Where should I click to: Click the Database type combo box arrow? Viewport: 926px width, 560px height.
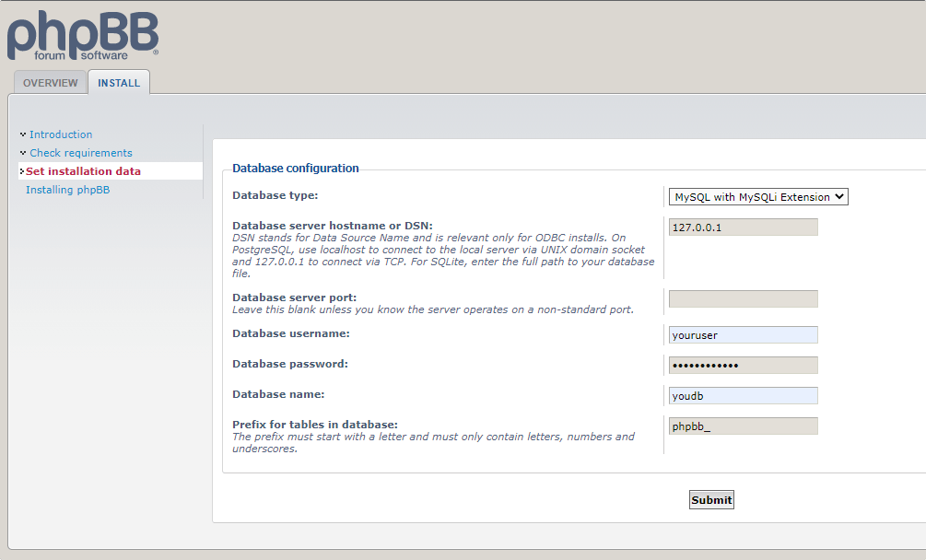(840, 196)
